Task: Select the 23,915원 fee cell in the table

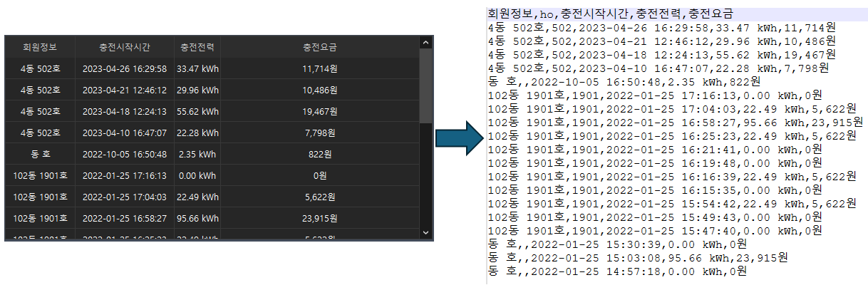Action: point(319,218)
